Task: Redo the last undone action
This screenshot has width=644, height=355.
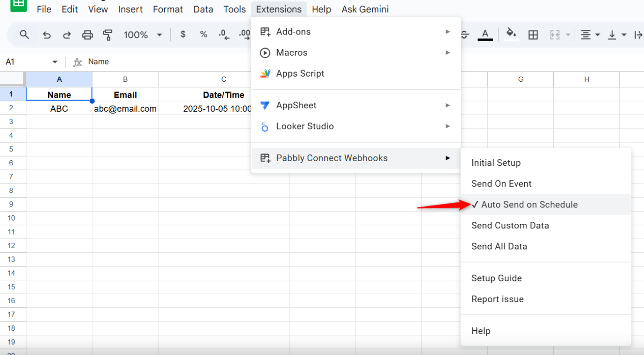Action: tap(67, 35)
